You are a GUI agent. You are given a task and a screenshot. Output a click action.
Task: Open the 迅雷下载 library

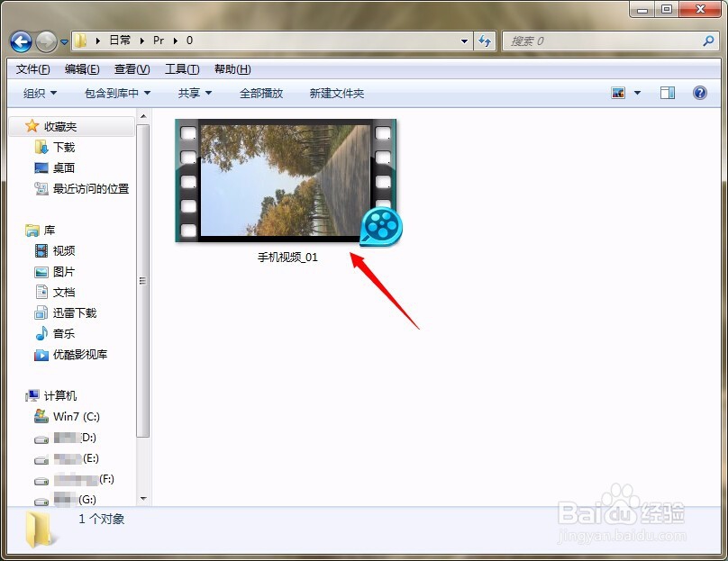(75, 312)
